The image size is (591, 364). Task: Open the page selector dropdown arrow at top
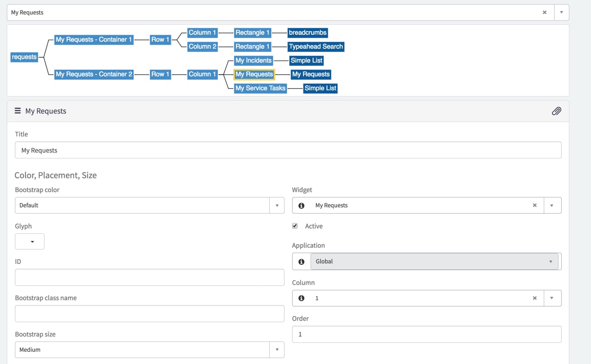point(561,13)
